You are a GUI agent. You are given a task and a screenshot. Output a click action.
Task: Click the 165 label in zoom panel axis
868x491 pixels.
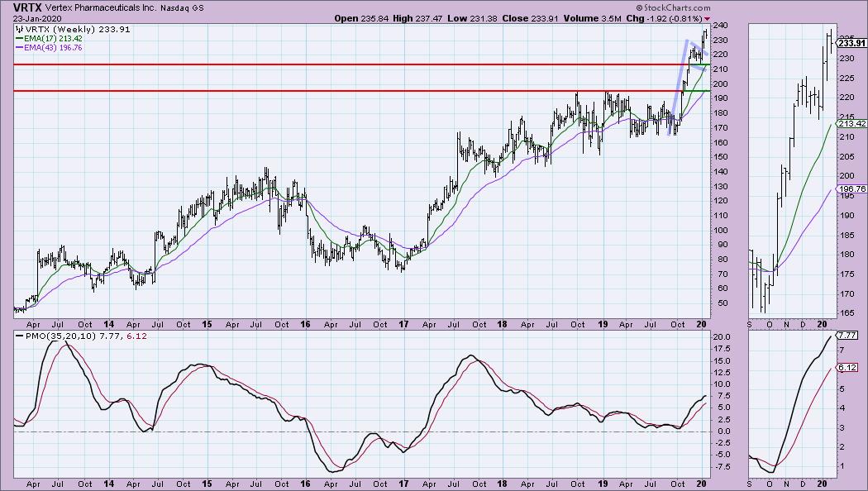pyautogui.click(x=846, y=313)
